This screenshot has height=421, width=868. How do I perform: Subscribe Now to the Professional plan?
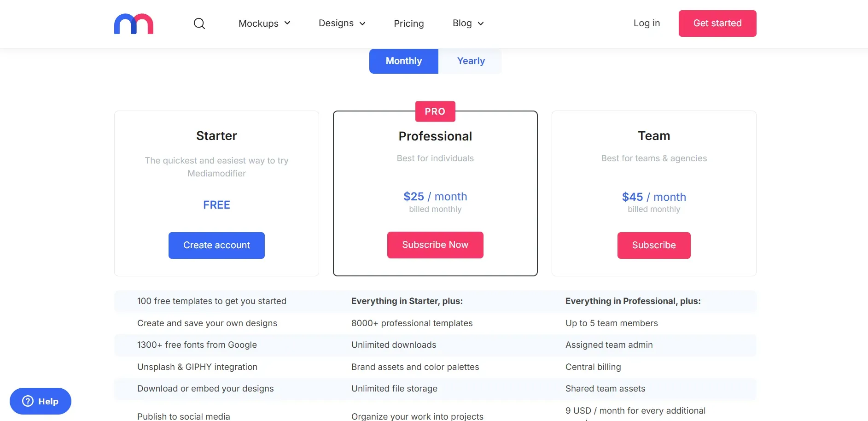(435, 245)
